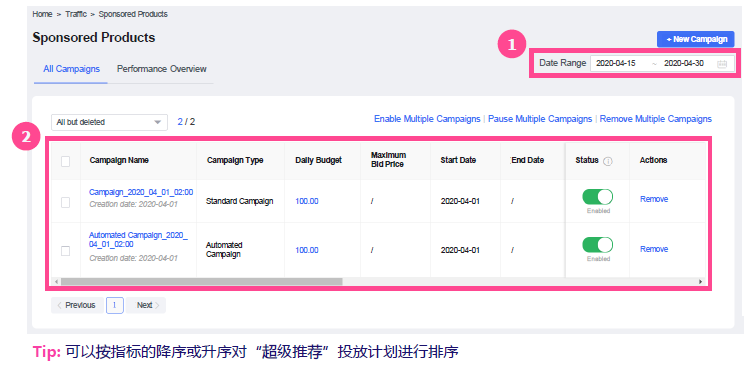Open the date range calendar icon
Image resolution: width=753 pixels, height=366 pixels.
click(x=721, y=64)
